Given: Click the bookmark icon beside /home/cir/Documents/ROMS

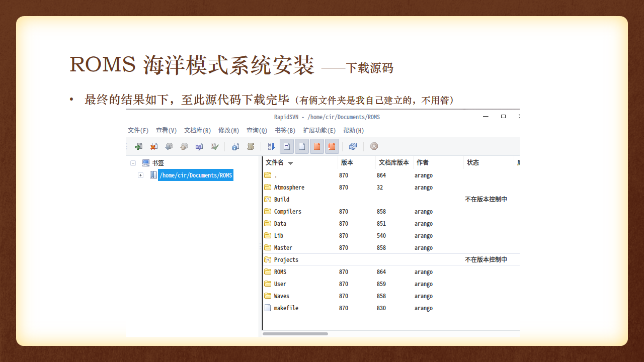Looking at the screenshot, I should [x=153, y=175].
